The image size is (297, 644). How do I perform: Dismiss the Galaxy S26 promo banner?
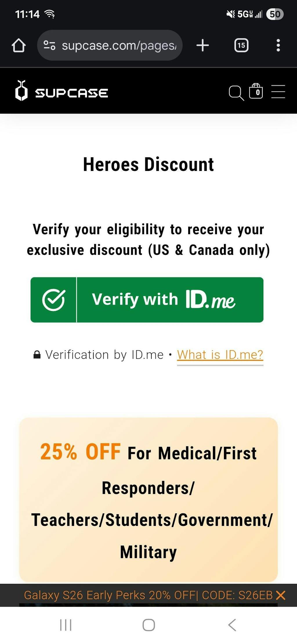[x=280, y=595]
